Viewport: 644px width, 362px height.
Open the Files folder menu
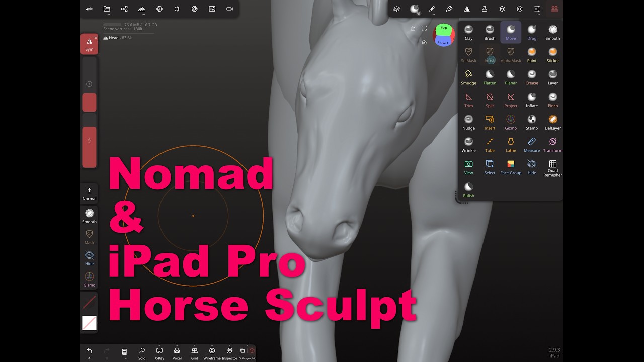107,9
